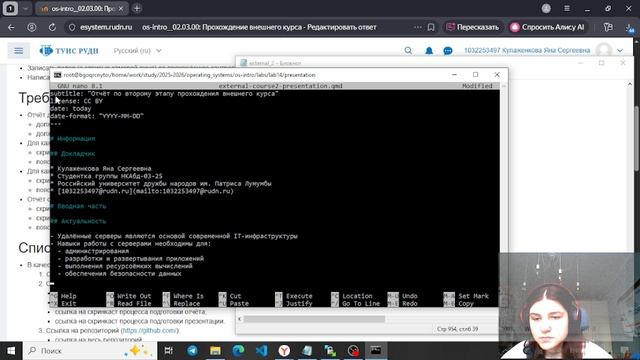
Task: Open the terminal taskbar icon
Action: [376, 351]
